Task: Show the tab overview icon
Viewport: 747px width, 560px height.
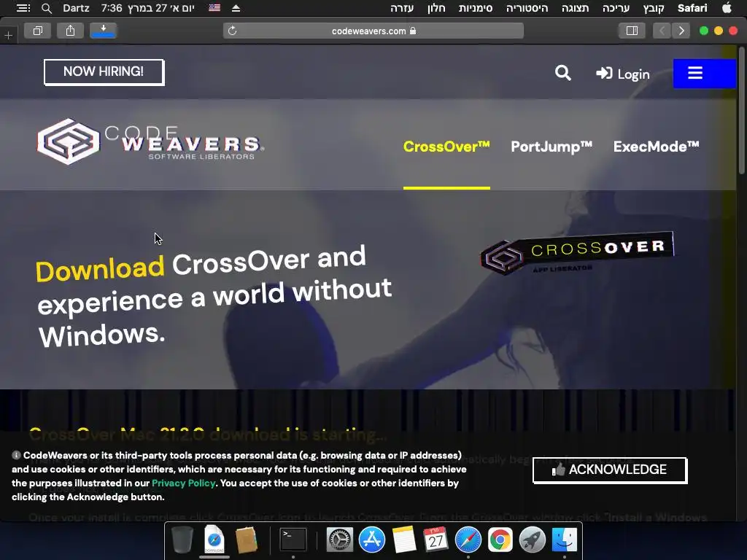Action: click(x=38, y=31)
